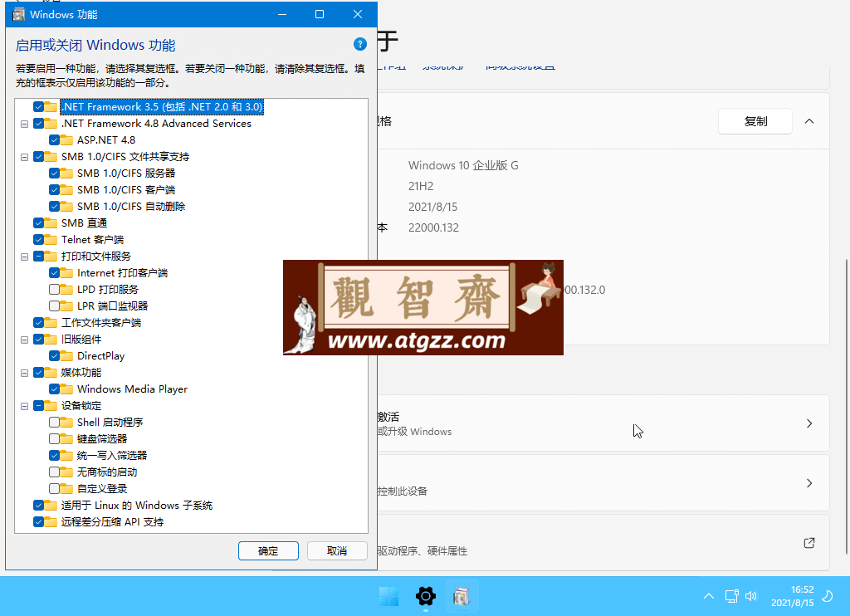Uncheck .NET Framework 3.5 checkbox
This screenshot has width=850, height=616.
pyautogui.click(x=38, y=107)
